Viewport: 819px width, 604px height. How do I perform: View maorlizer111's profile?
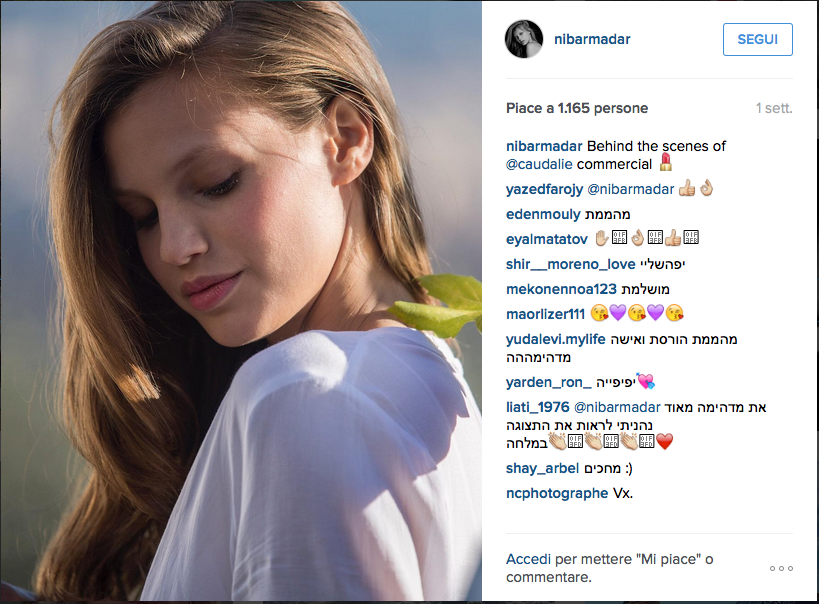[x=547, y=314]
